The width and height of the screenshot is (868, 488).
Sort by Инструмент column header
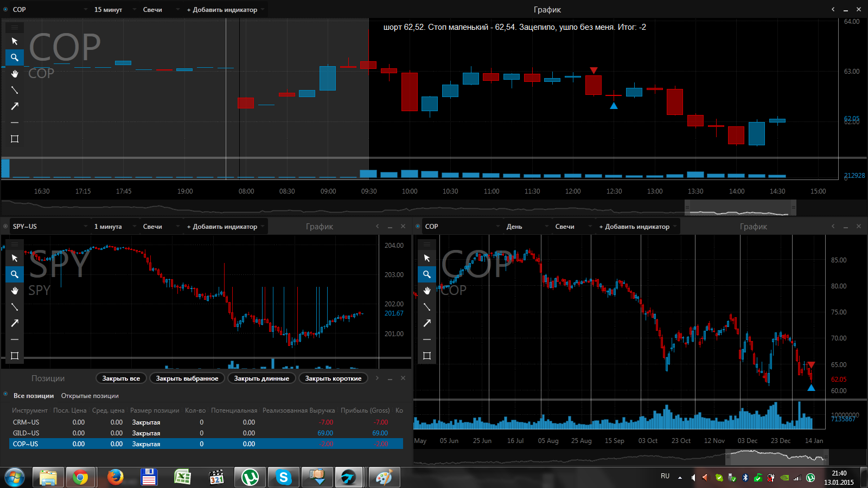pos(30,410)
